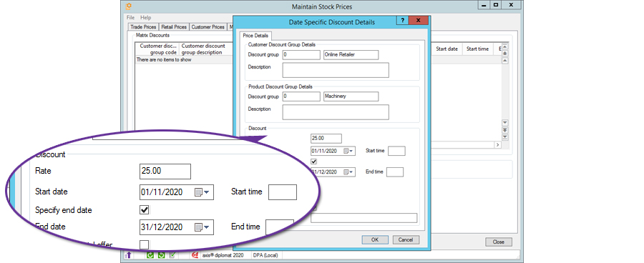
Task: Toggle the Specify end date checkbox in dialog
Action: [x=314, y=162]
